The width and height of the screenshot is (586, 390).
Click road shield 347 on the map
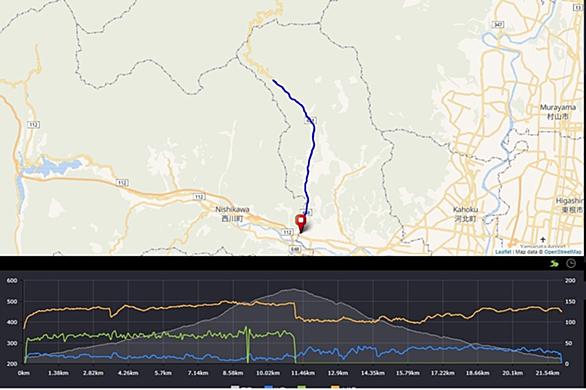pos(498,25)
